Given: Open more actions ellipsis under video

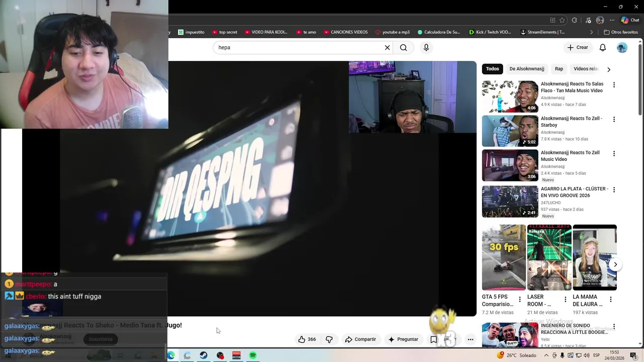Looking at the screenshot, I should [x=470, y=339].
